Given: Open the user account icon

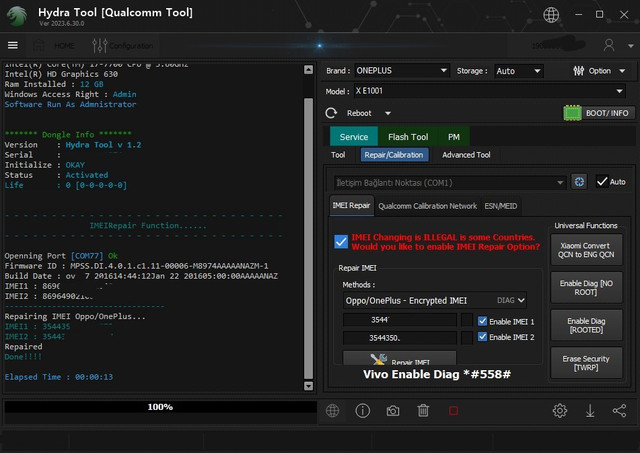Looking at the screenshot, I should pyautogui.click(x=609, y=45).
